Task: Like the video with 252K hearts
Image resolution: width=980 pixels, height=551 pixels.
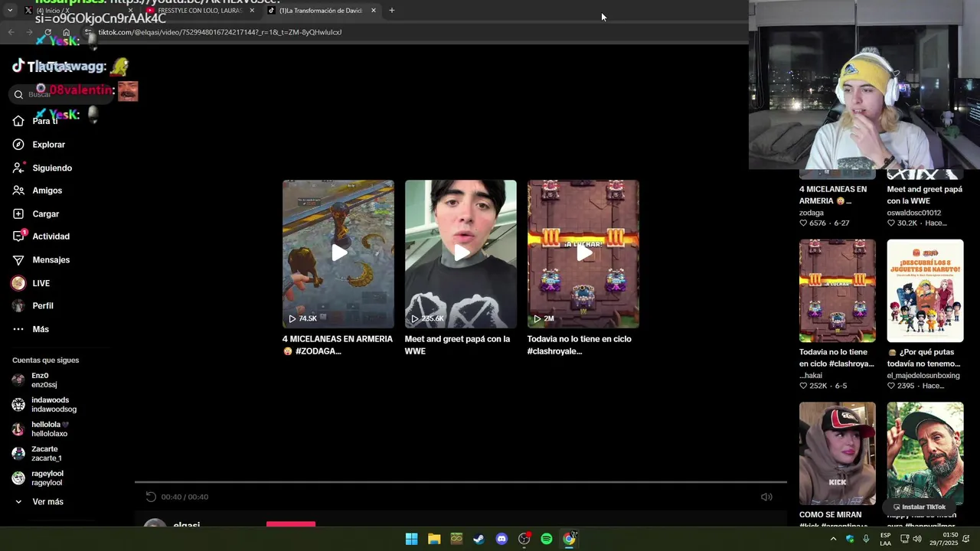Action: (804, 386)
